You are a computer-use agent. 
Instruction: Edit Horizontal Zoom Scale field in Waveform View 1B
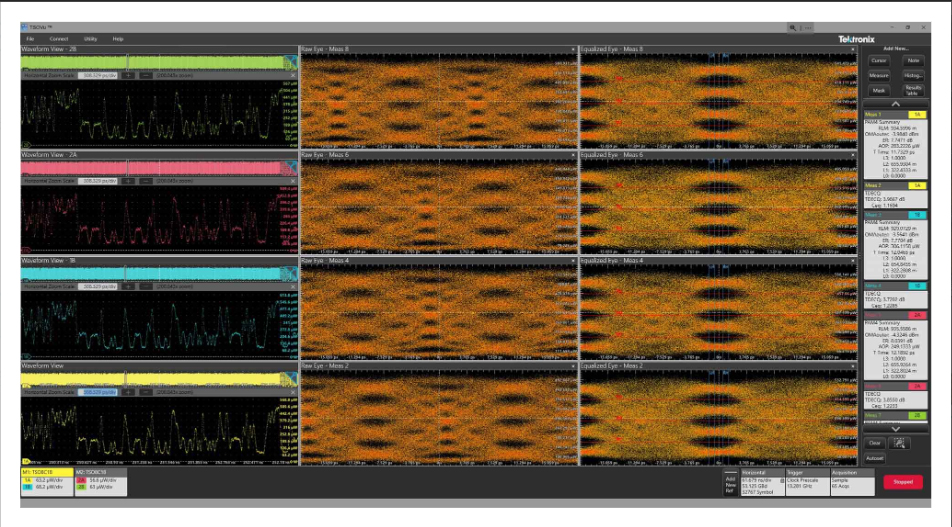tap(98, 287)
